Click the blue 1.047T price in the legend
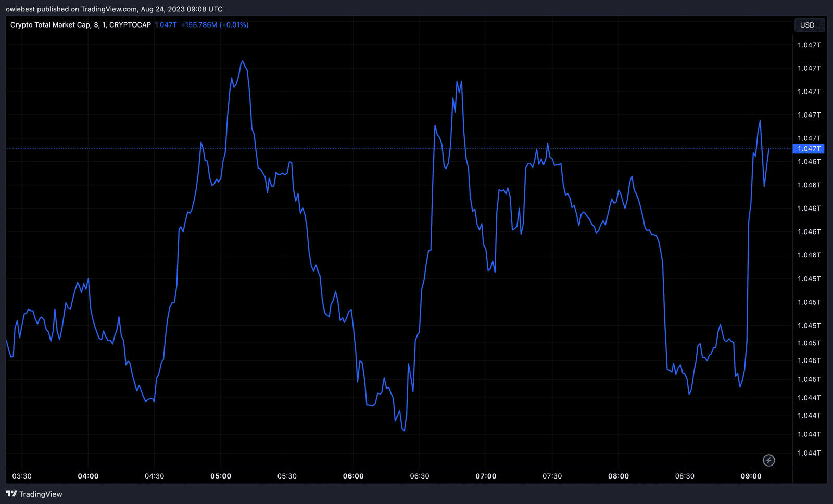The width and height of the screenshot is (833, 504). pos(165,24)
